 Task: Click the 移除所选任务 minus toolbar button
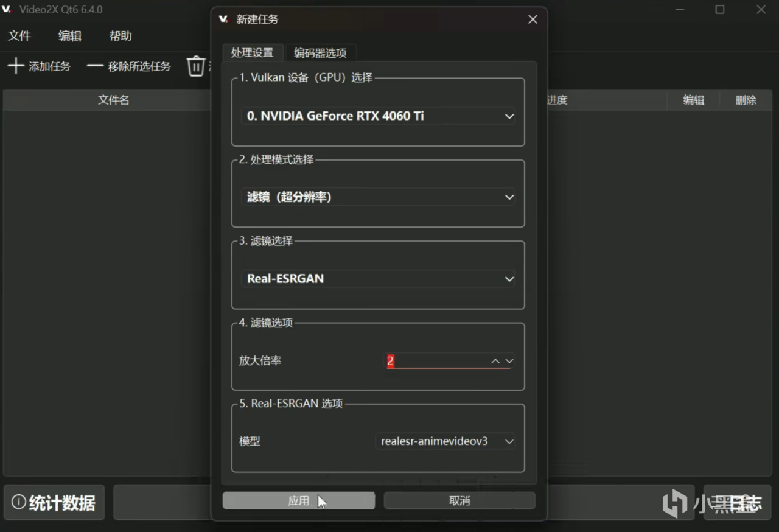129,66
